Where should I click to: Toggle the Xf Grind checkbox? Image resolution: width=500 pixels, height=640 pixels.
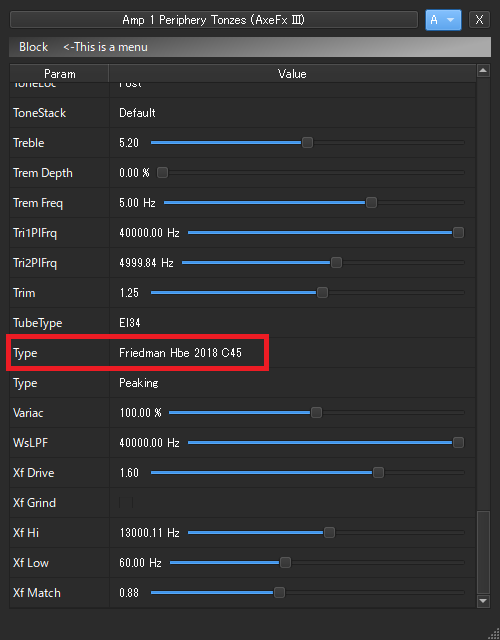tap(126, 502)
